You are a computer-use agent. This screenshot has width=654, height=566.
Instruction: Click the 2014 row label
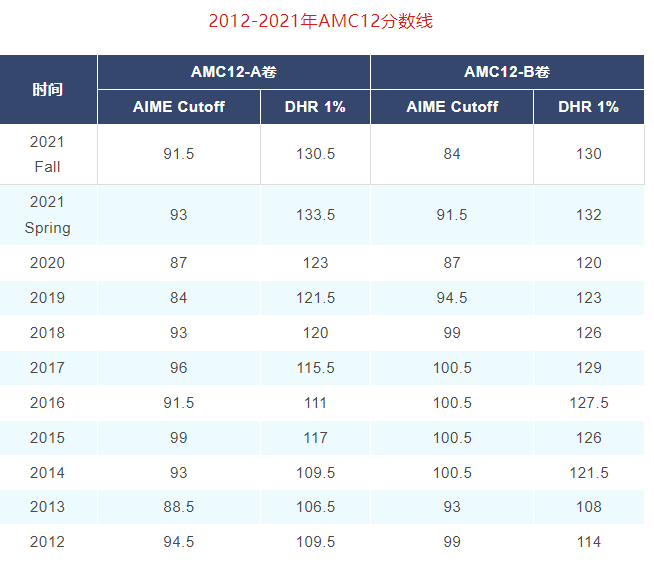pos(48,473)
